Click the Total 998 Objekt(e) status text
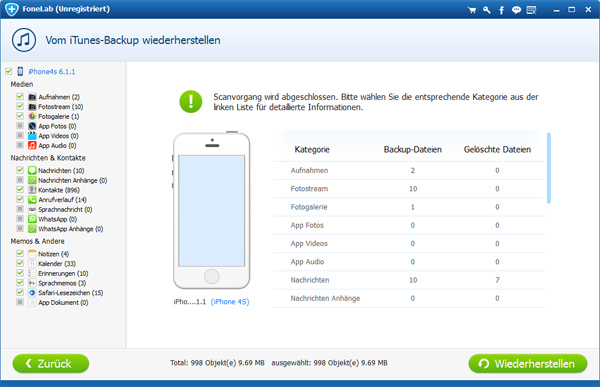 point(217,363)
